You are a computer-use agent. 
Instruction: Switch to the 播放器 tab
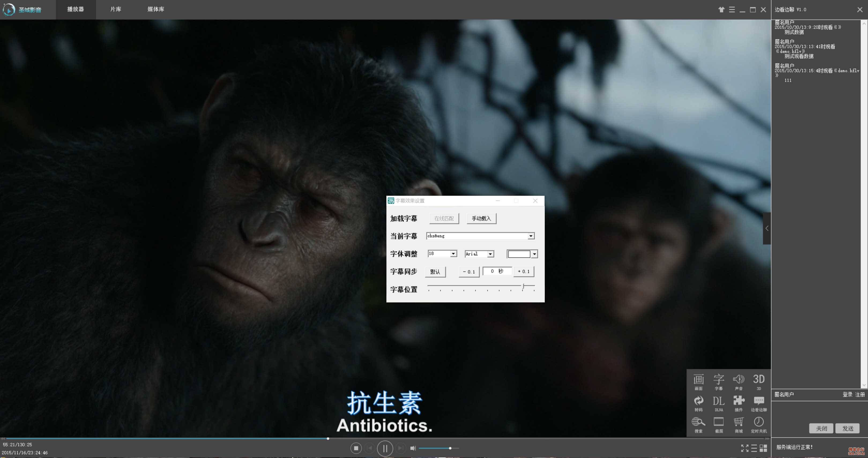click(x=76, y=9)
